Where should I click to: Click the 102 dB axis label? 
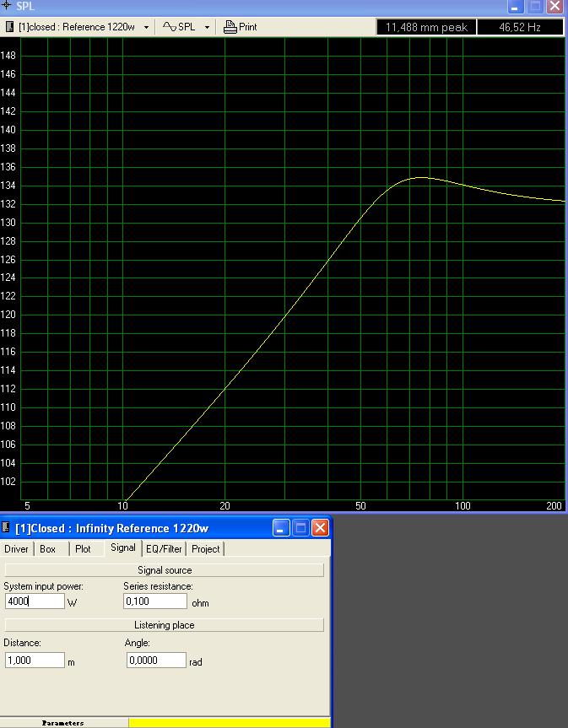tap(8, 482)
